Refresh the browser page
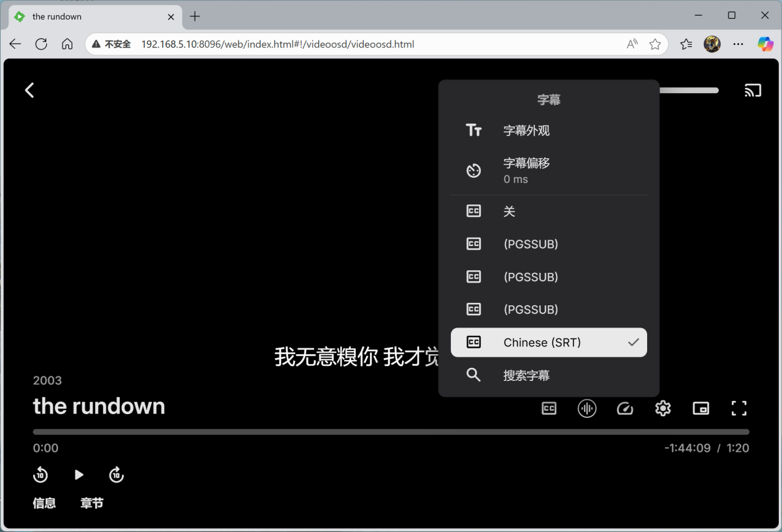This screenshot has width=782, height=532. coord(41,44)
